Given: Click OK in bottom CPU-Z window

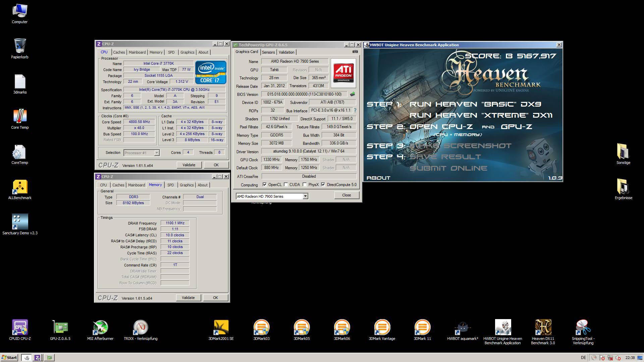Looking at the screenshot, I should click(215, 298).
